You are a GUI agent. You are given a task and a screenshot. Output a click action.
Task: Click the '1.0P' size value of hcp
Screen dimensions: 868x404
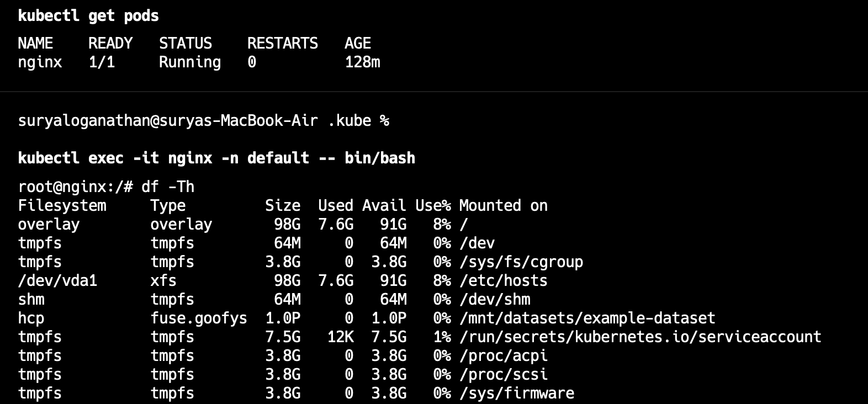point(283,318)
